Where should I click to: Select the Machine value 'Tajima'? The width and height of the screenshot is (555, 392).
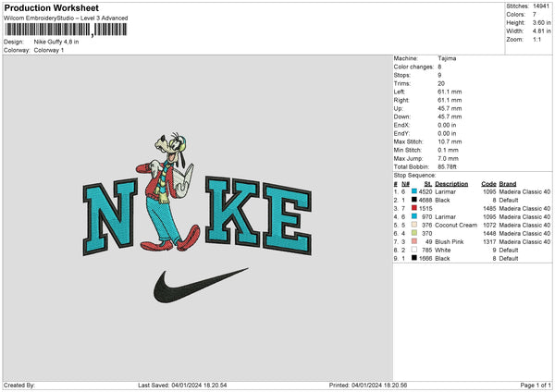(x=447, y=58)
